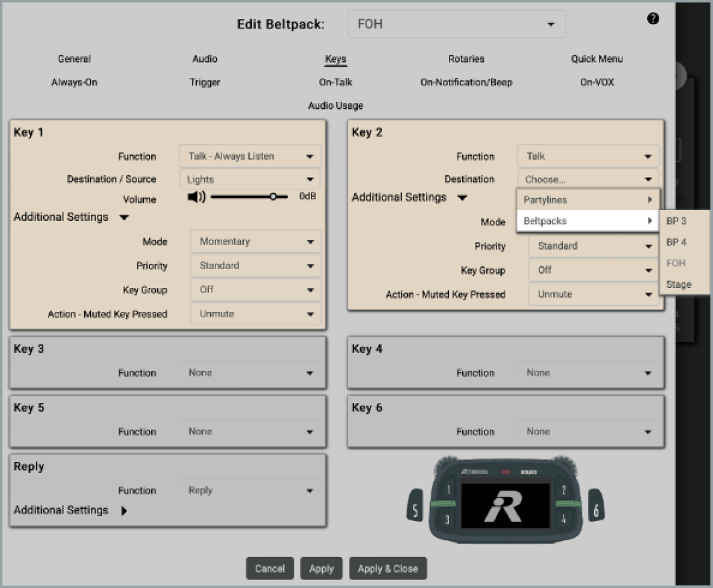Click the Key 1 volume slider handle
The width and height of the screenshot is (713, 588).
[274, 197]
